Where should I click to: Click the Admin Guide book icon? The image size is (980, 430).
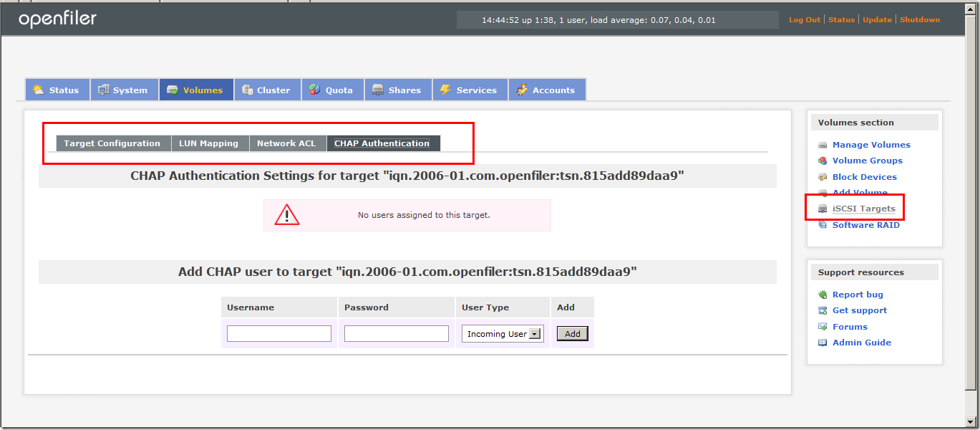pos(822,342)
